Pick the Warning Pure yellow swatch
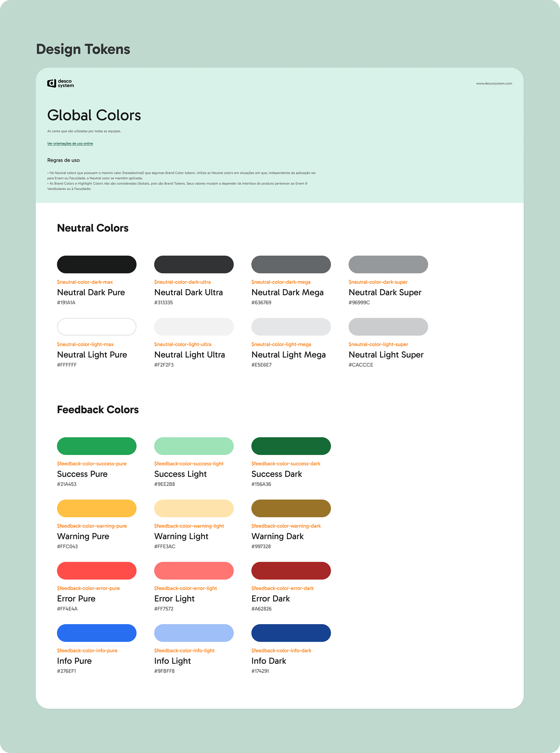This screenshot has height=753, width=560. coord(97,509)
